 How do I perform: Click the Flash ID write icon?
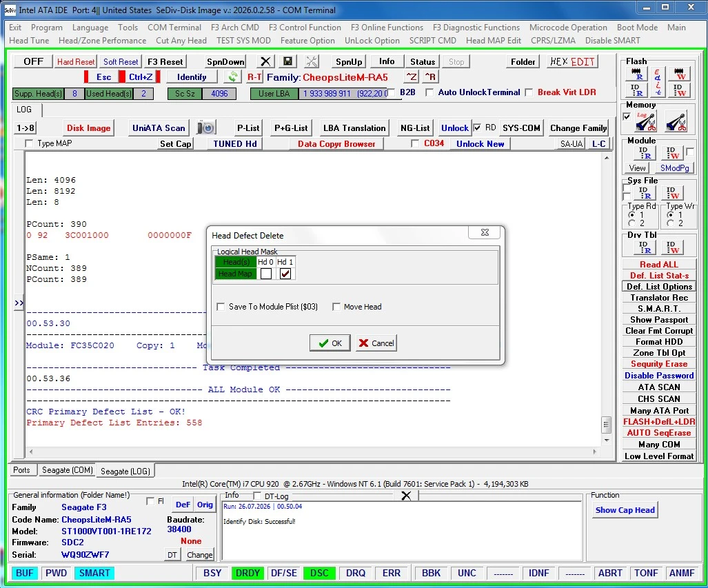[679, 90]
